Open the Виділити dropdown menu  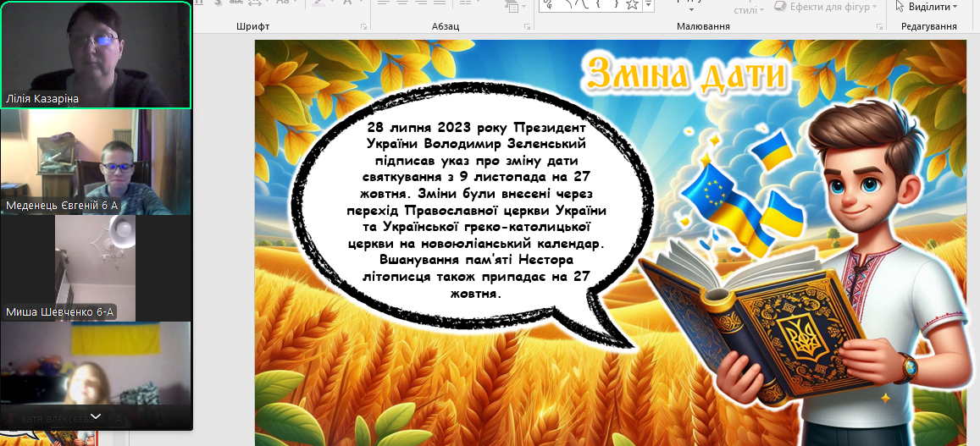(x=927, y=7)
